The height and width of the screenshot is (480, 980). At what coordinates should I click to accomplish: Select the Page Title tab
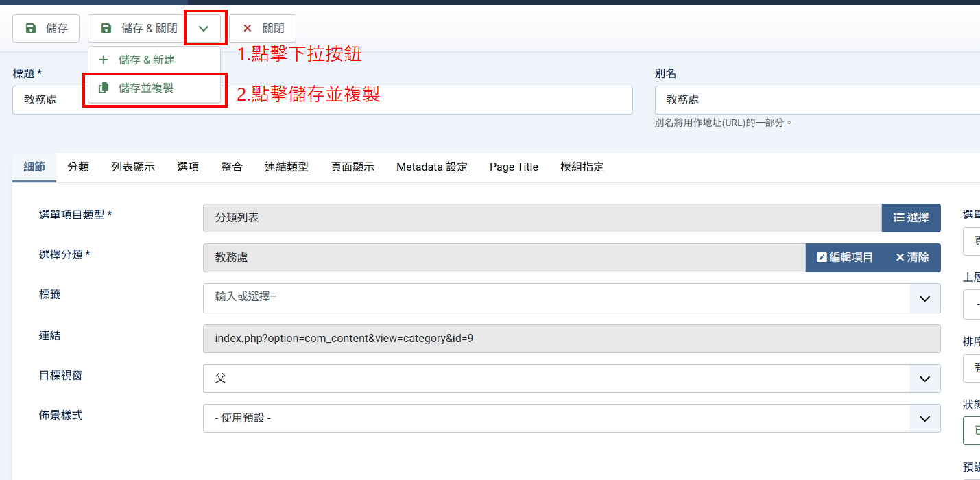pos(514,167)
